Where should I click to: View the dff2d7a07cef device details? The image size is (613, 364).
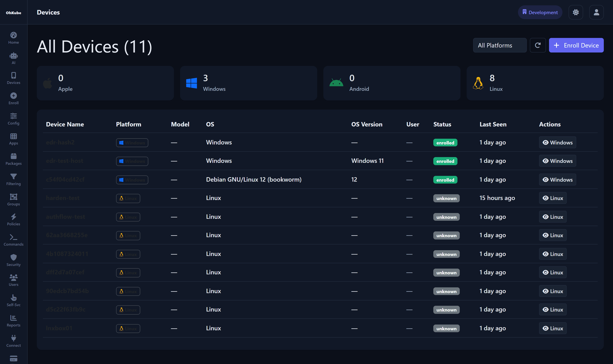point(552,272)
